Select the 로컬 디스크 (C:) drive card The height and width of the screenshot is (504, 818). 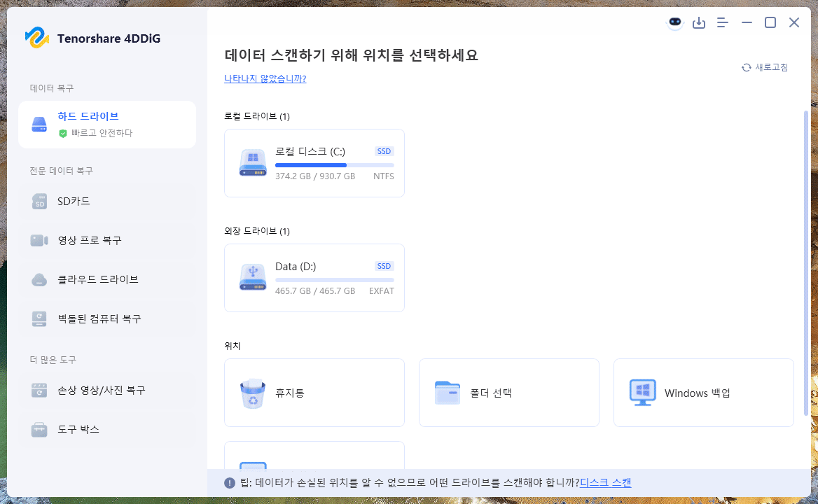coord(314,163)
